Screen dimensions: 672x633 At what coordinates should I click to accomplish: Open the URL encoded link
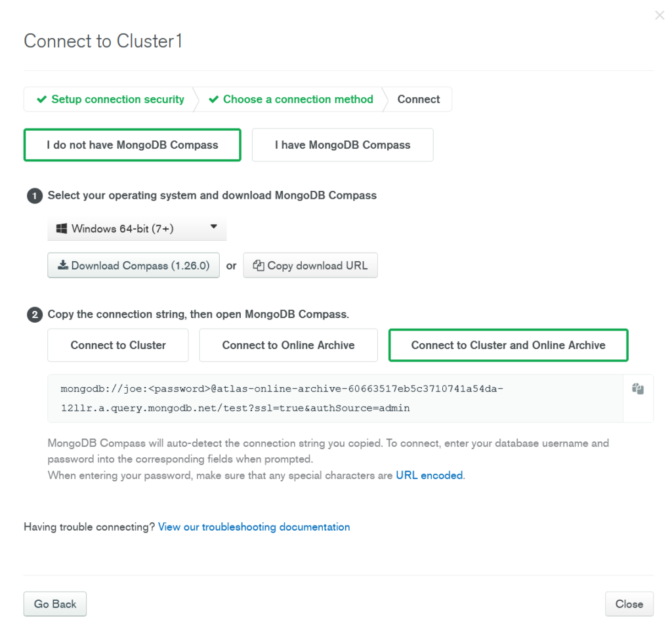click(x=429, y=476)
